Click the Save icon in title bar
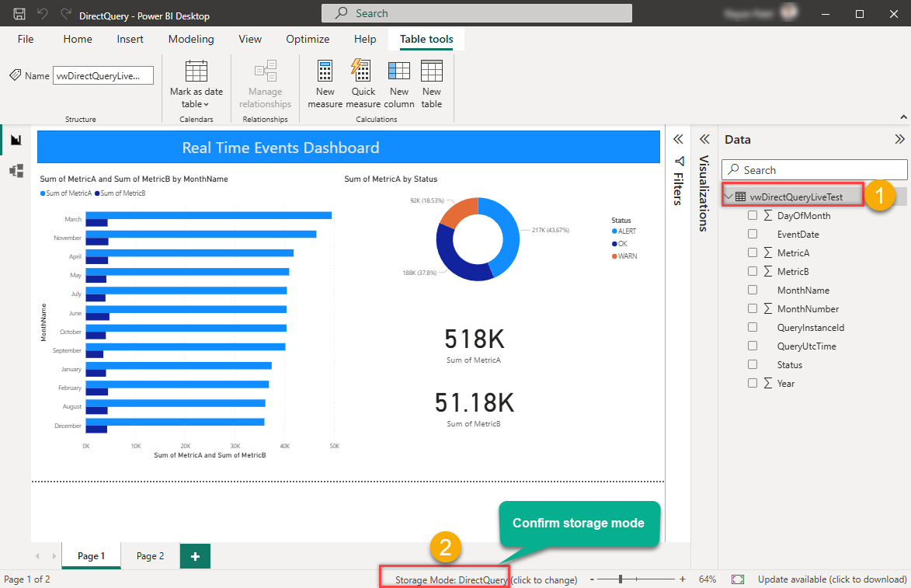911x588 pixels. [19, 14]
